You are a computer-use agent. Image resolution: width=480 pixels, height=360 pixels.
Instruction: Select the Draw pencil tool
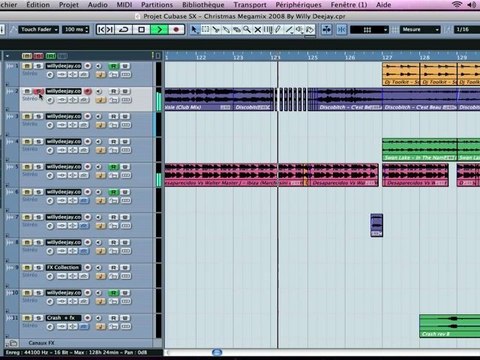[278, 30]
